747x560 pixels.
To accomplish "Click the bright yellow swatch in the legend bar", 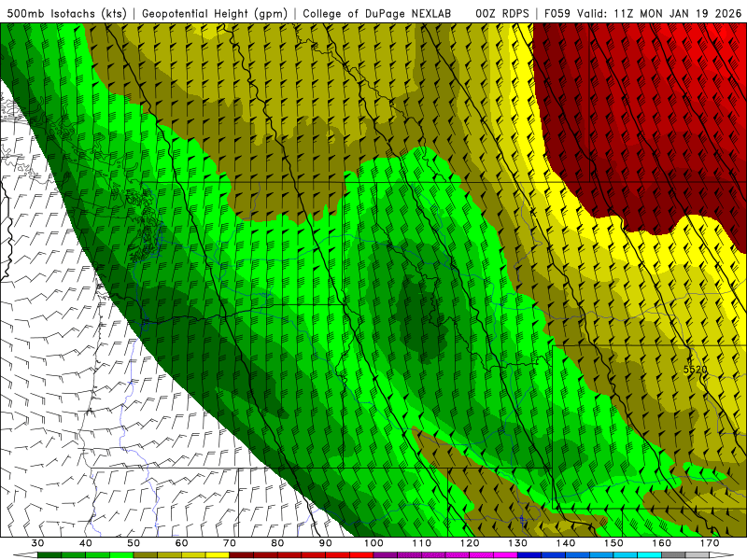I will tap(218, 555).
